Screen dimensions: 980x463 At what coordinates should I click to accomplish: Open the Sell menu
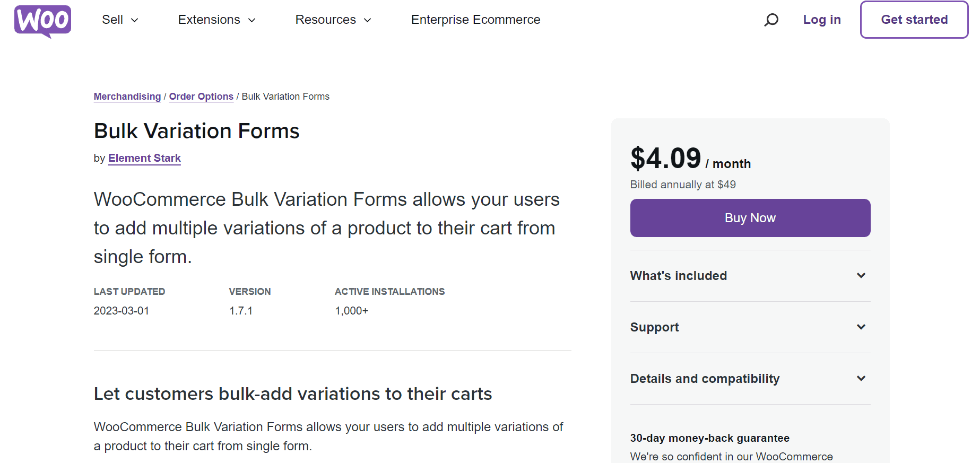click(x=120, y=20)
